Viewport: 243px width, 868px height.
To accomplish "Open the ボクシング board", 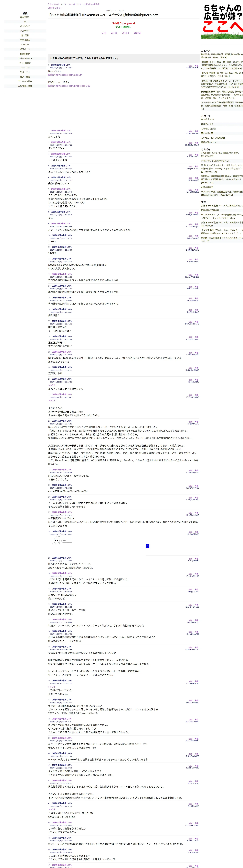I will pyautogui.click(x=25, y=26).
